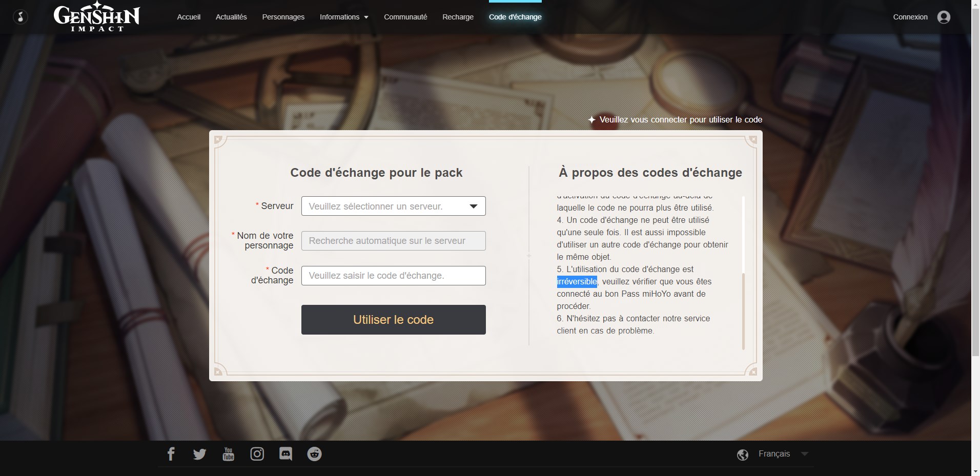Open the Accueil navigation item

(x=189, y=17)
